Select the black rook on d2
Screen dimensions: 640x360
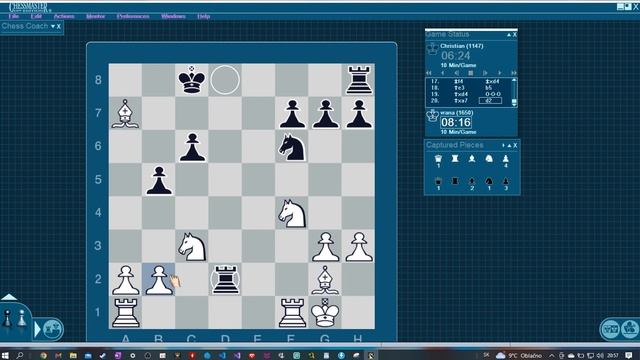(x=225, y=280)
